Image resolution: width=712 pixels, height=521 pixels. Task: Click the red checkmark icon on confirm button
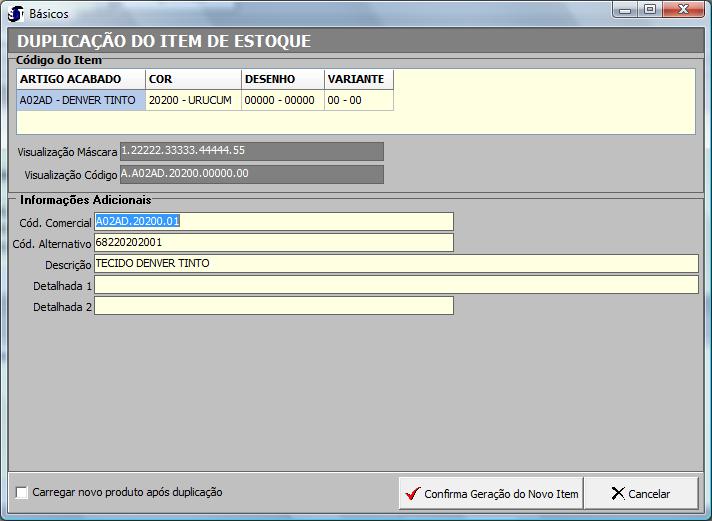(x=411, y=494)
